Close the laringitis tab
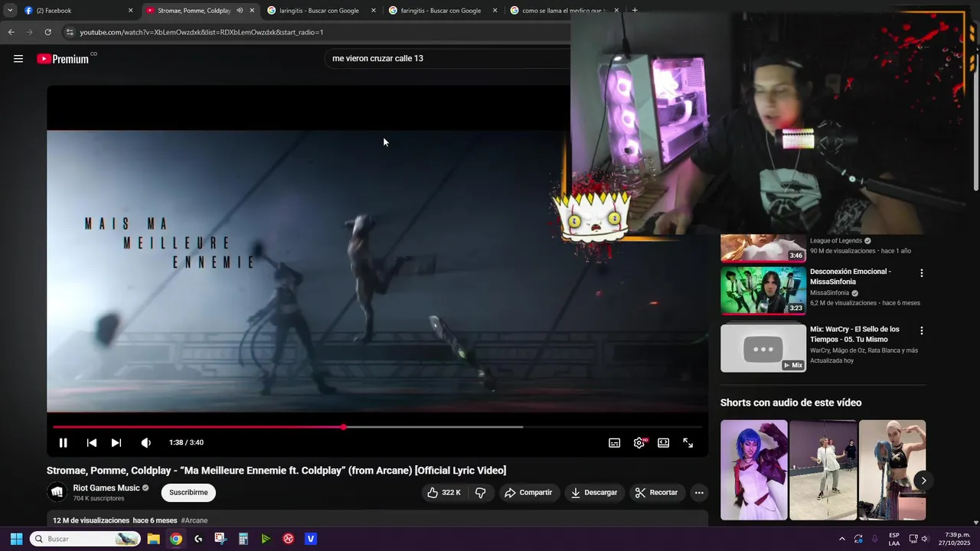Image resolution: width=980 pixels, height=551 pixels. point(374,11)
